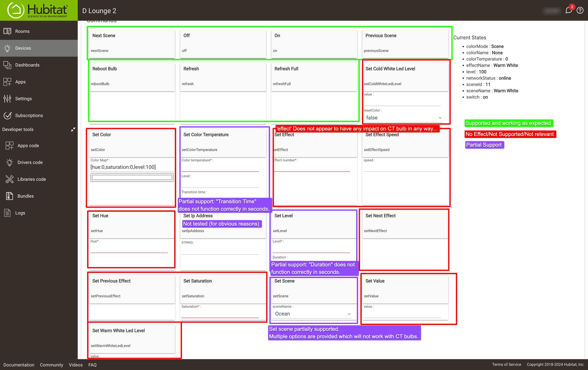Go to Rooms menu item

[22, 31]
